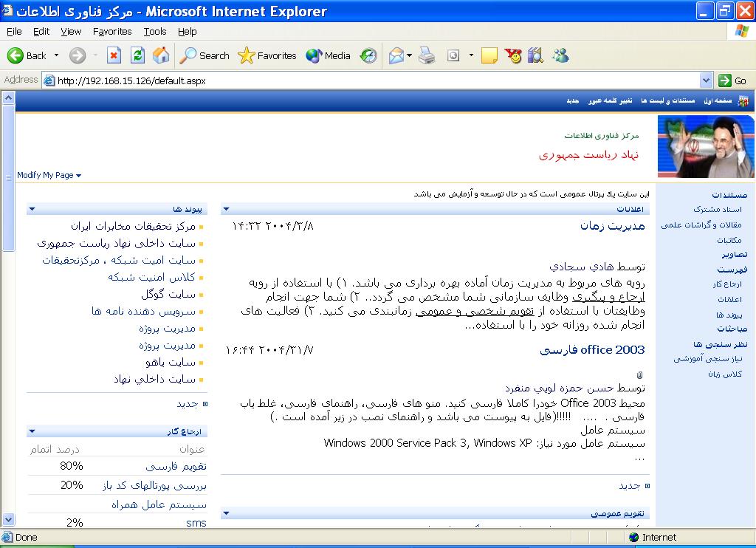Open the سايت گوگل link
This screenshot has height=548, width=756.
(x=168, y=294)
